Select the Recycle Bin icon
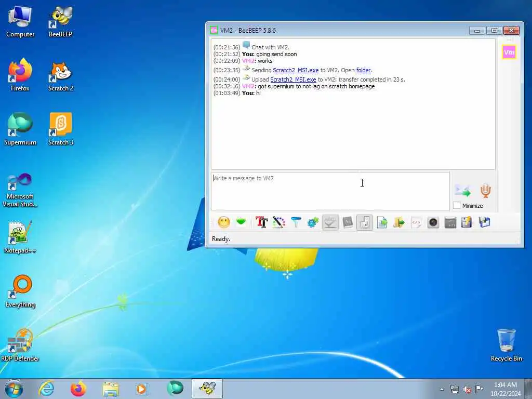The width and height of the screenshot is (532, 399). point(506,345)
